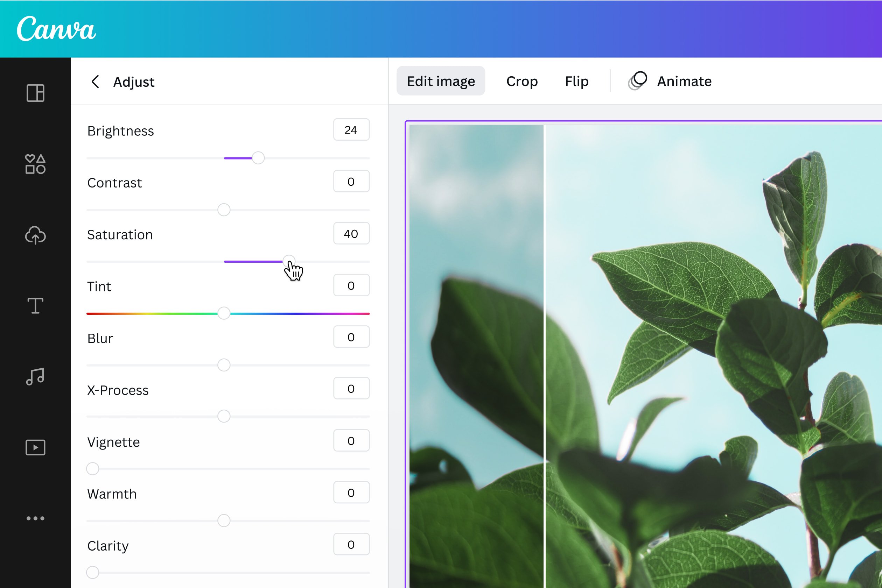Select the Crop option

[522, 81]
